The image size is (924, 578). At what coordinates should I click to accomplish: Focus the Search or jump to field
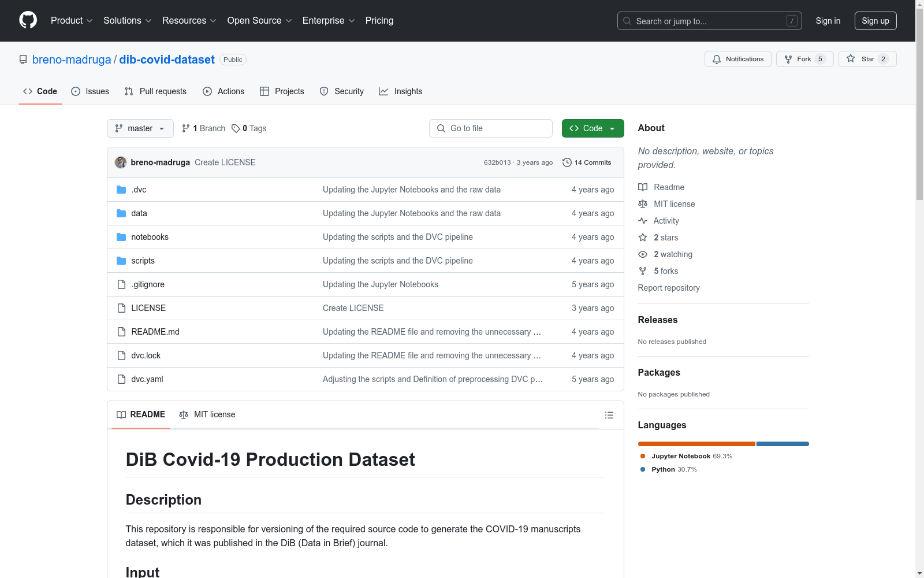(x=710, y=21)
